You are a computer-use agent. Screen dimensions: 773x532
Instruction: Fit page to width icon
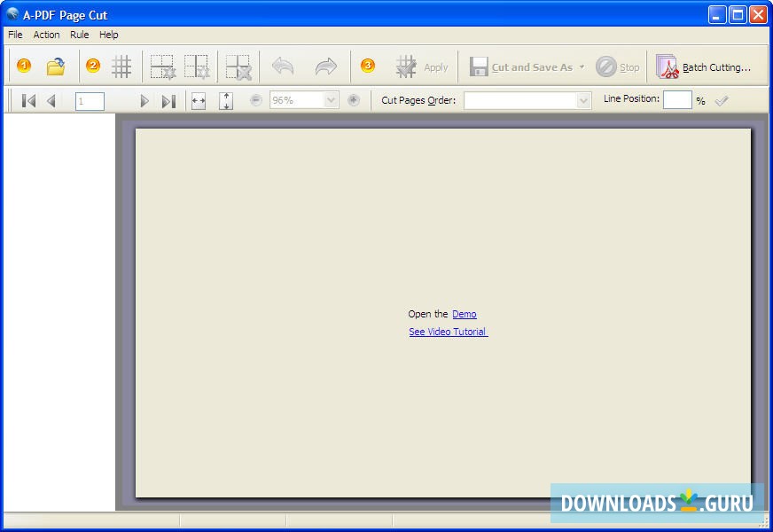[199, 101]
